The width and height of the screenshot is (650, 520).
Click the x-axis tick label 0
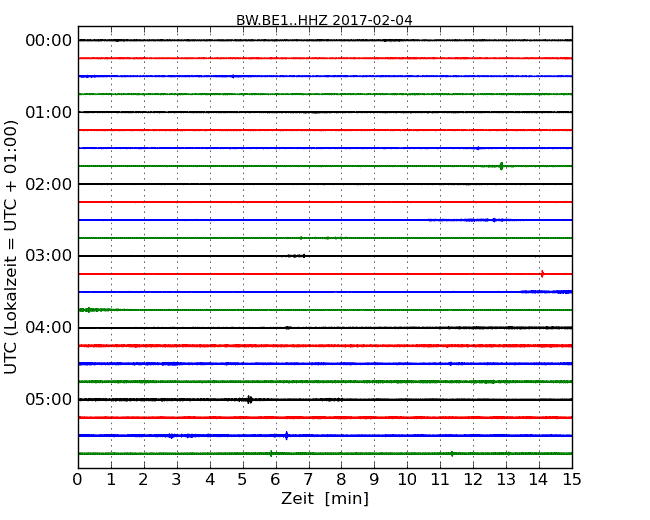[x=78, y=480]
